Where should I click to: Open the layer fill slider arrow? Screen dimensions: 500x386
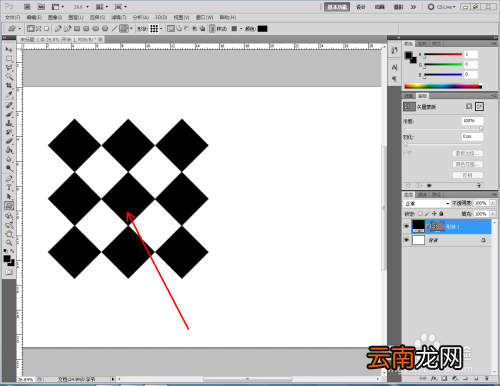pyautogui.click(x=493, y=214)
